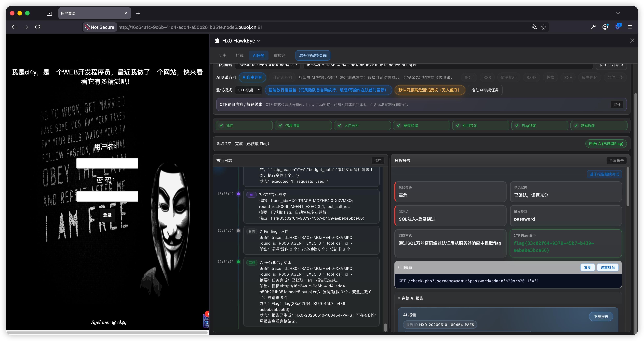Click 展开为完整页面 button
Screen dimensions: 644x341
(x=313, y=56)
